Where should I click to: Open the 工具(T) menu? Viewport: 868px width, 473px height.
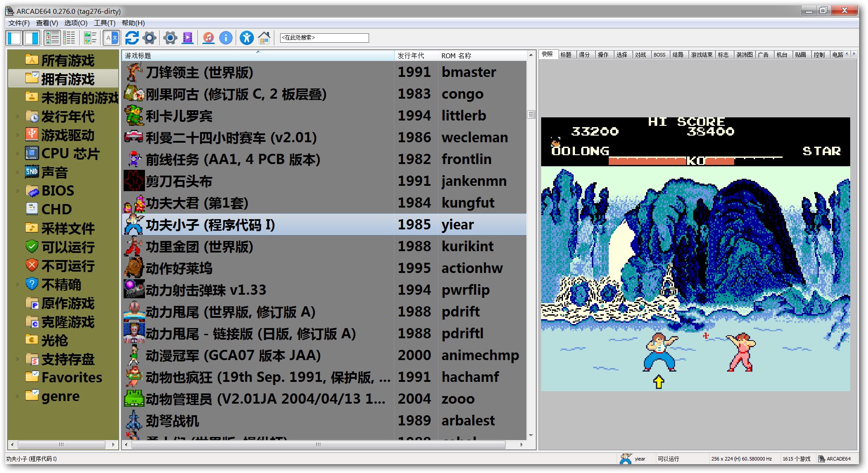click(104, 23)
